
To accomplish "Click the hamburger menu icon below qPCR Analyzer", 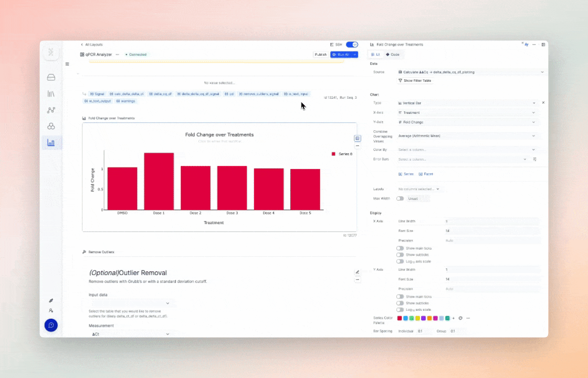I will (x=67, y=64).
